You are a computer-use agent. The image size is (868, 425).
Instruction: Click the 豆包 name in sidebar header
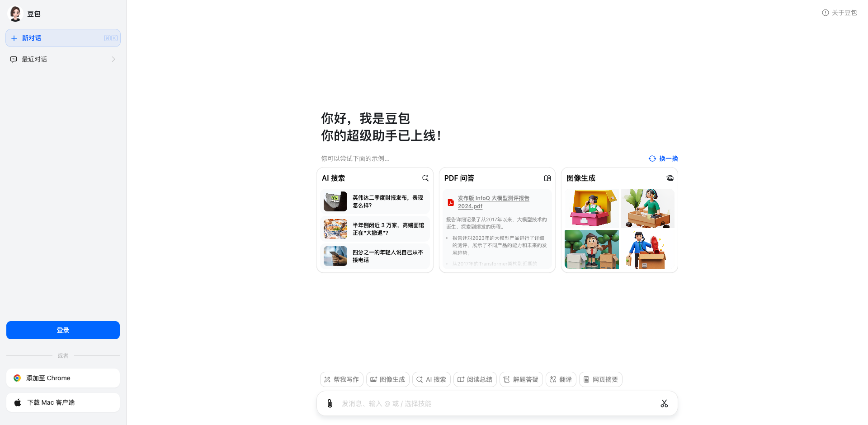[34, 14]
